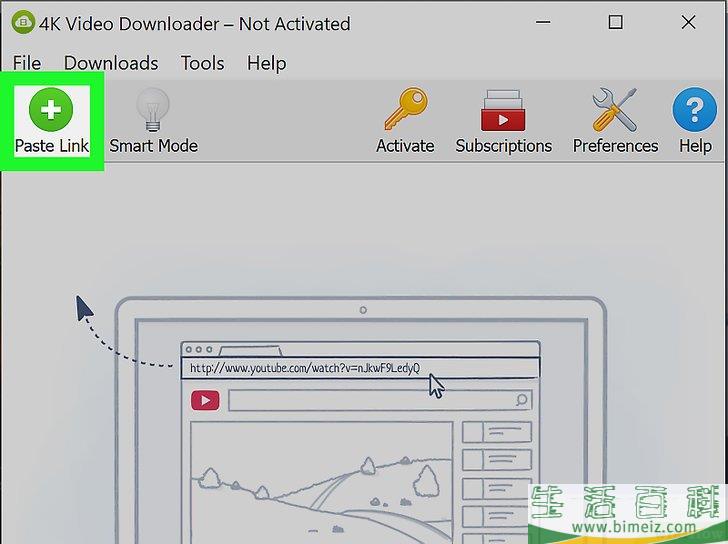
Task: Open the Help menu in menu bar
Action: (x=266, y=63)
